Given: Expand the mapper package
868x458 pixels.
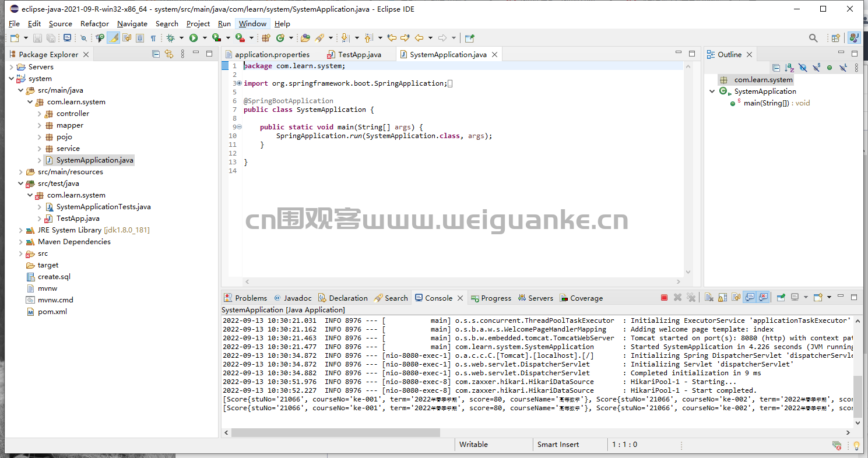Looking at the screenshot, I should click(40, 125).
